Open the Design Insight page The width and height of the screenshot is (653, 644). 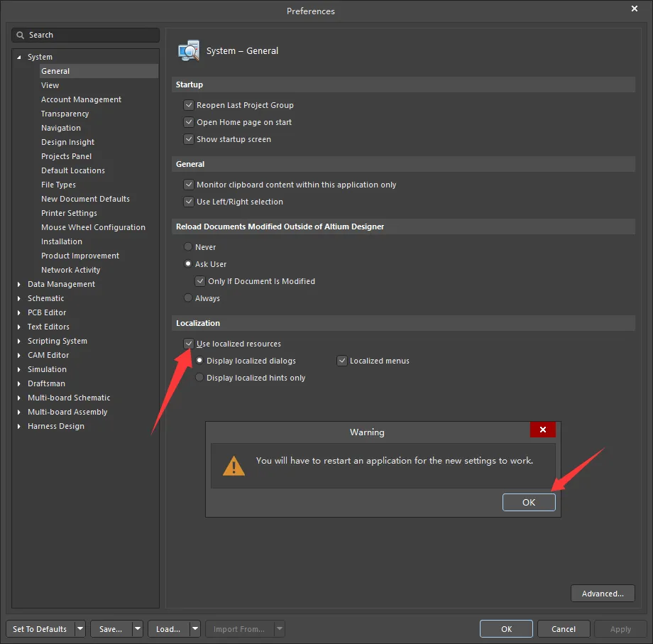pos(68,142)
